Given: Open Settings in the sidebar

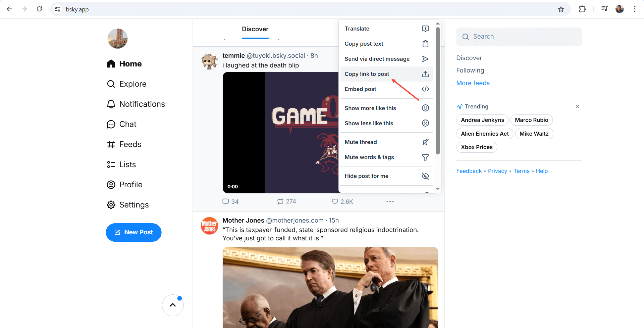Looking at the screenshot, I should (128, 205).
